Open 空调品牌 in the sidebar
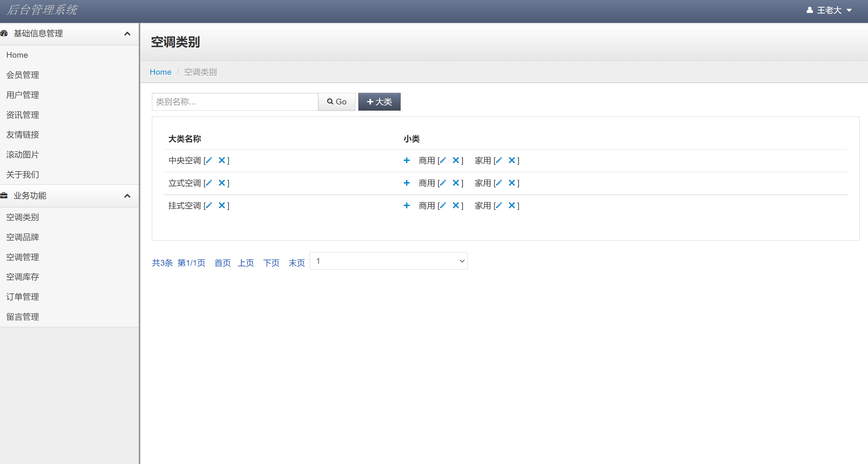 23,237
